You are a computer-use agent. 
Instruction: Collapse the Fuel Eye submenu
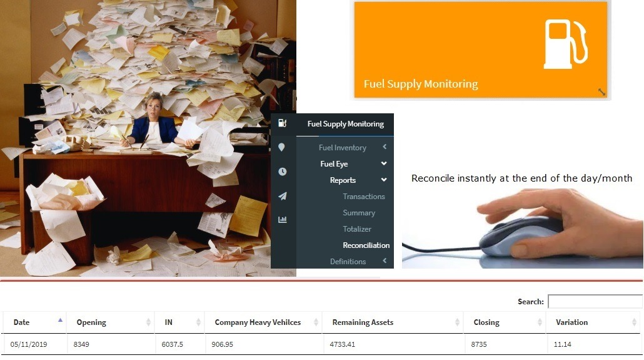pyautogui.click(x=384, y=164)
